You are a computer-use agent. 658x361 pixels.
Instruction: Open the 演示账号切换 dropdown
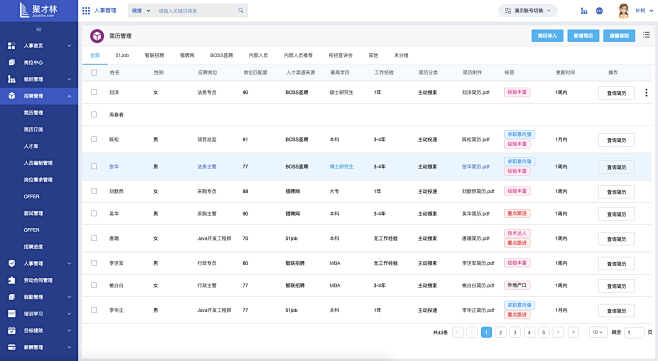click(527, 10)
